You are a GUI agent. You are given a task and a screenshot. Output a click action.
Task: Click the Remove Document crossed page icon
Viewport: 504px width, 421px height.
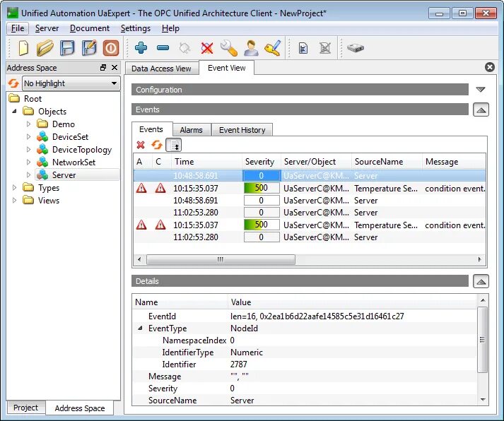pos(325,48)
